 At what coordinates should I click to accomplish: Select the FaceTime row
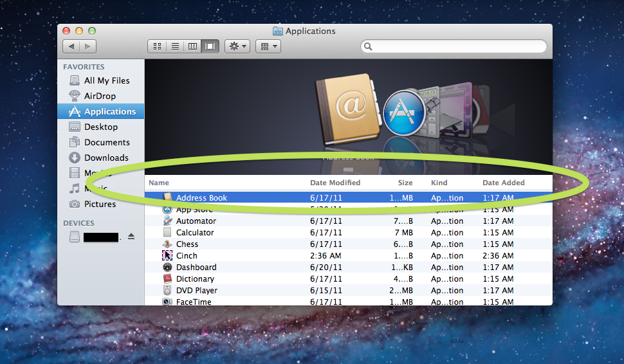tap(349, 301)
